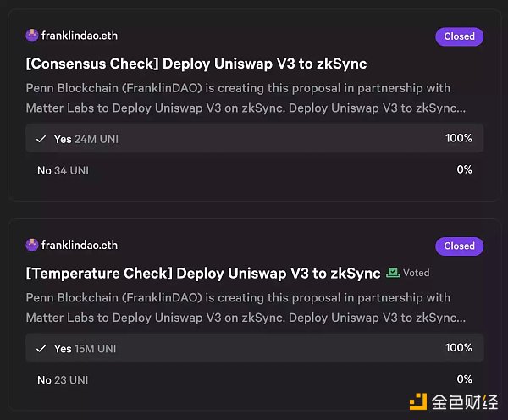Open the Temperature Check proposal title
This screenshot has width=508, height=420.
pyautogui.click(x=203, y=274)
